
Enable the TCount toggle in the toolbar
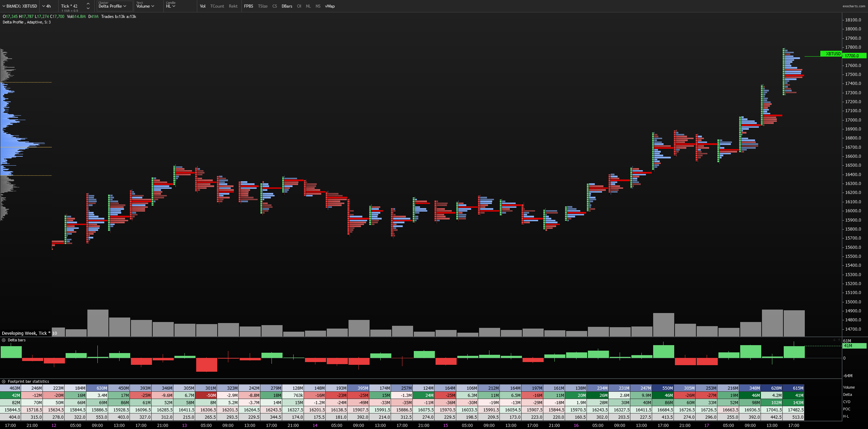pyautogui.click(x=218, y=6)
